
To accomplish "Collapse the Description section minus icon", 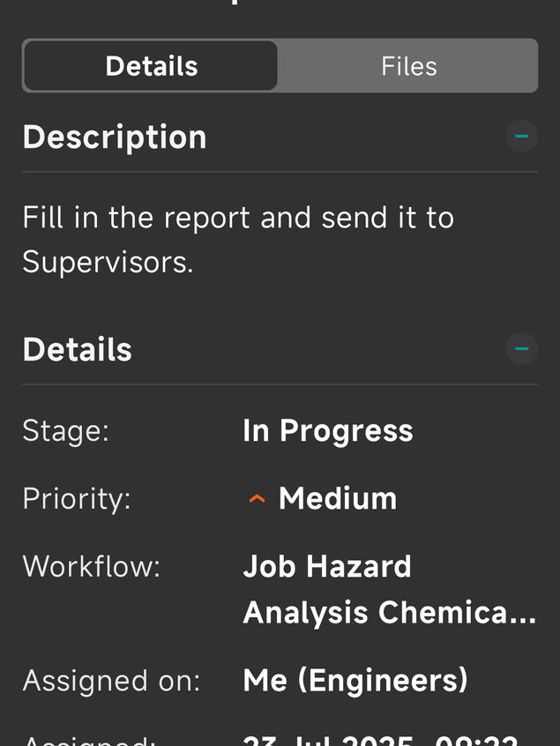I will (x=521, y=137).
